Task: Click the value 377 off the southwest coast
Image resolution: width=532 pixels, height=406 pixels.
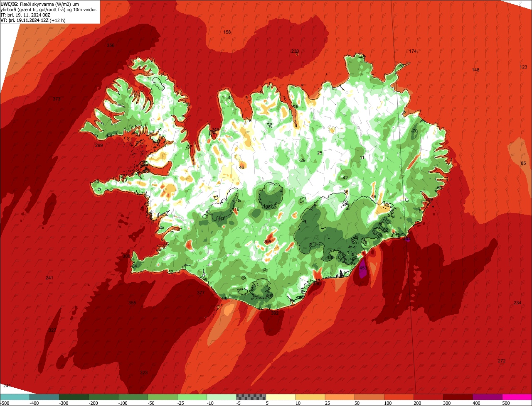Action: click(x=201, y=293)
